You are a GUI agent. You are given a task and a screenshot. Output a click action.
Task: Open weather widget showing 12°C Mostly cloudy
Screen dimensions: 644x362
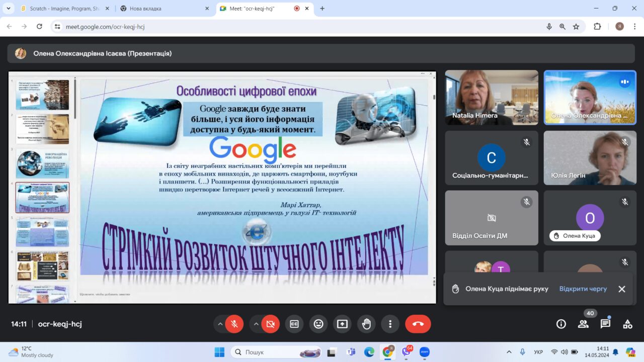pos(31,352)
